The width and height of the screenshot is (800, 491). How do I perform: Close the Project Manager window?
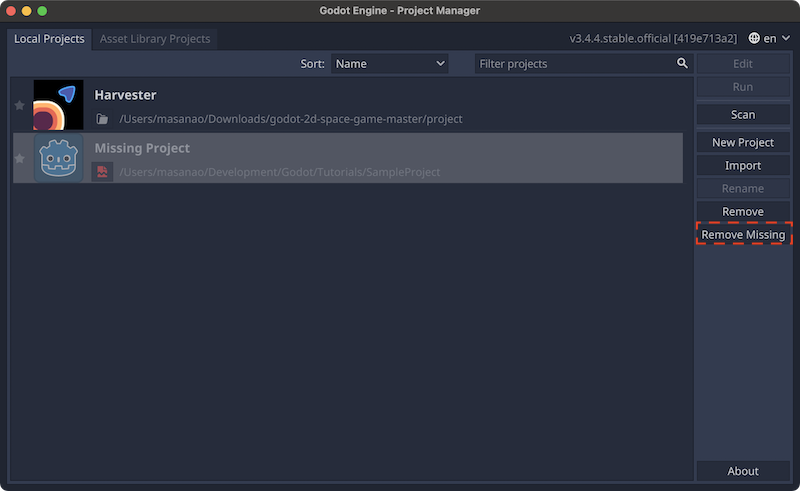point(11,11)
